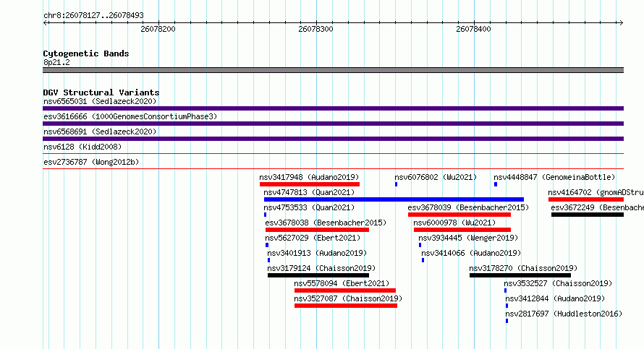Viewport: 644px width, 349px height.
Task: Open esv3678038 (Besenbacher2015) label
Action: pyautogui.click(x=326, y=223)
